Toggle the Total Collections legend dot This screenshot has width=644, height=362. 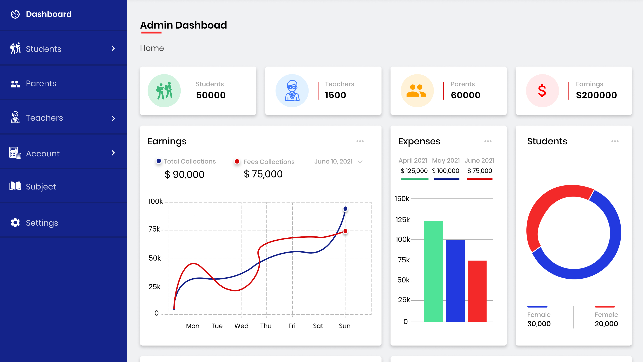click(x=159, y=161)
